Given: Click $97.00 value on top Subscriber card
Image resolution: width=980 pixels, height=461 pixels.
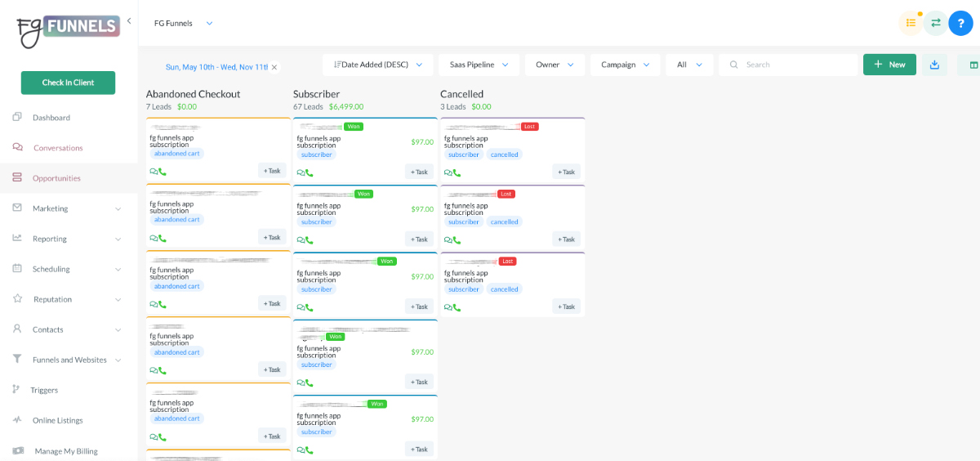Looking at the screenshot, I should 422,142.
